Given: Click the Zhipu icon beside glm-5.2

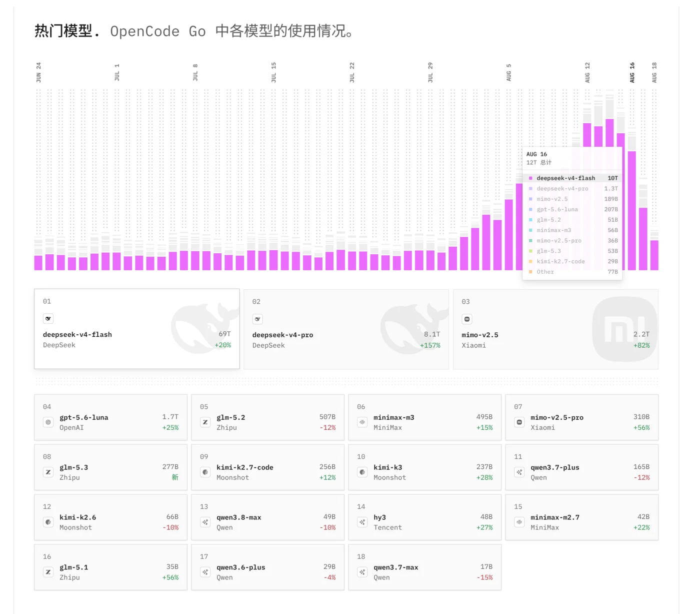Looking at the screenshot, I should pos(205,422).
